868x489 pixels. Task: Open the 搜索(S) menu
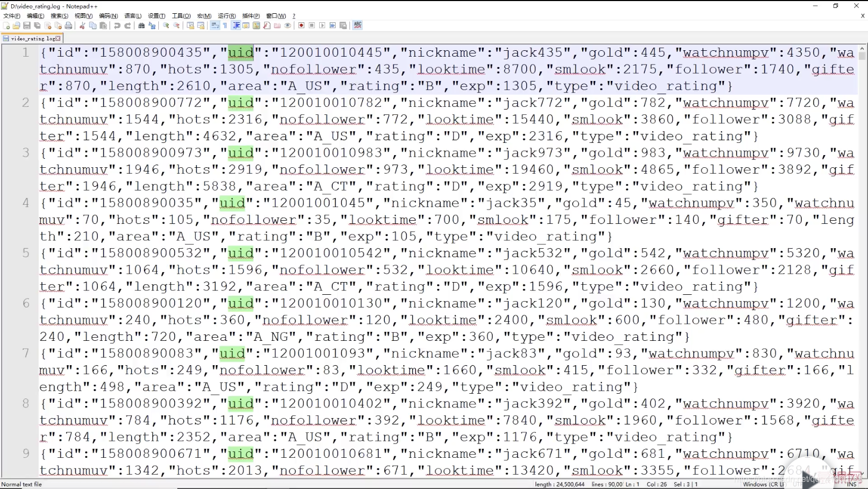click(59, 16)
